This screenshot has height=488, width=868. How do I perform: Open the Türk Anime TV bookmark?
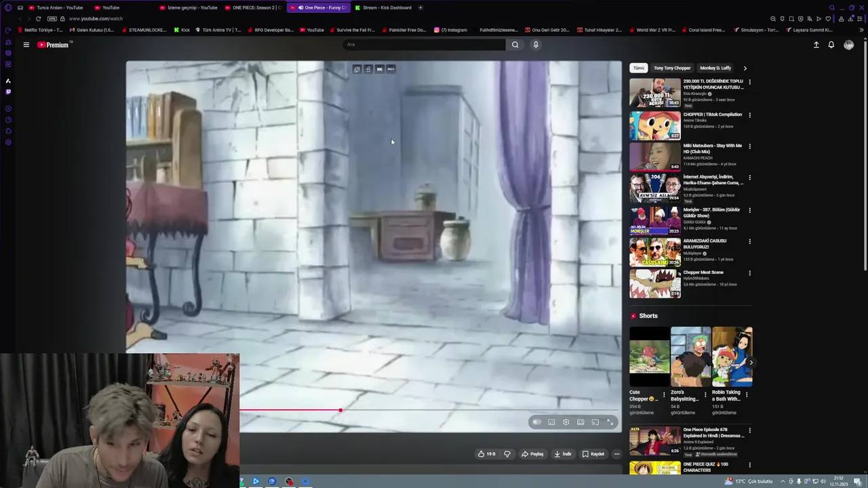click(218, 30)
